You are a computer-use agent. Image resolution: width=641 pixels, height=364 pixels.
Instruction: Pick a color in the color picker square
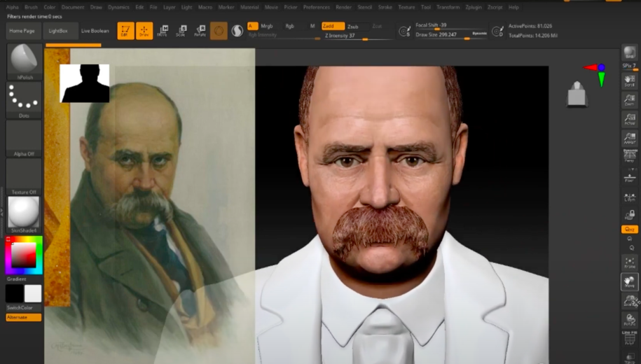(24, 255)
